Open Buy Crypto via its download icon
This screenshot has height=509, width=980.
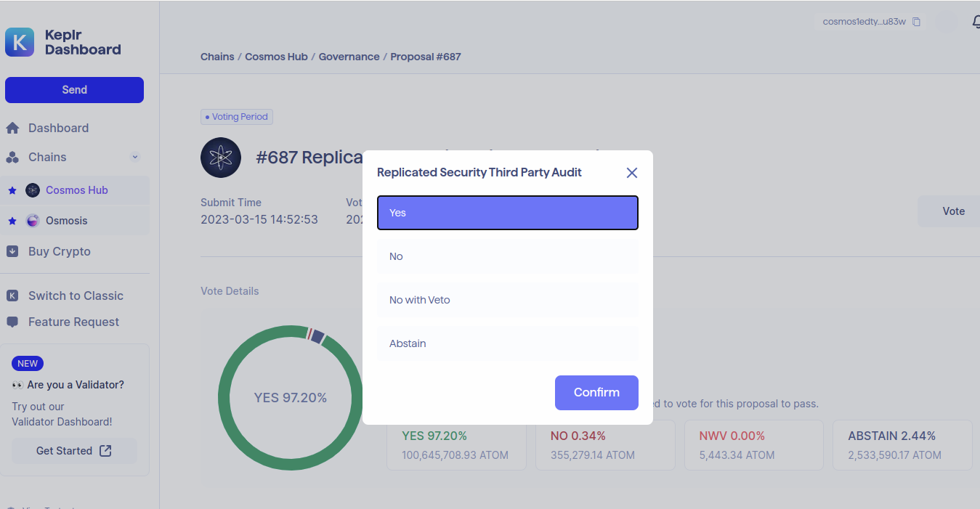[x=12, y=251]
